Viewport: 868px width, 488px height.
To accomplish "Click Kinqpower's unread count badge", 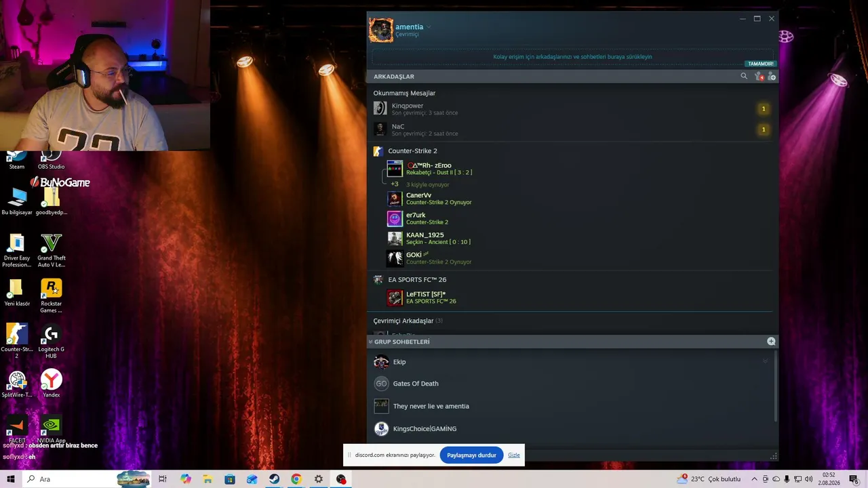I will point(764,108).
